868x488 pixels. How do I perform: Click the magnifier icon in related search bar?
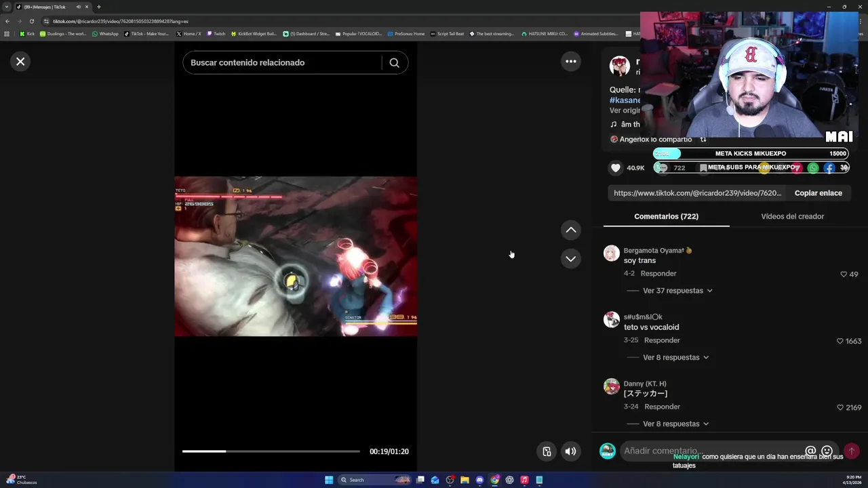pyautogui.click(x=394, y=62)
